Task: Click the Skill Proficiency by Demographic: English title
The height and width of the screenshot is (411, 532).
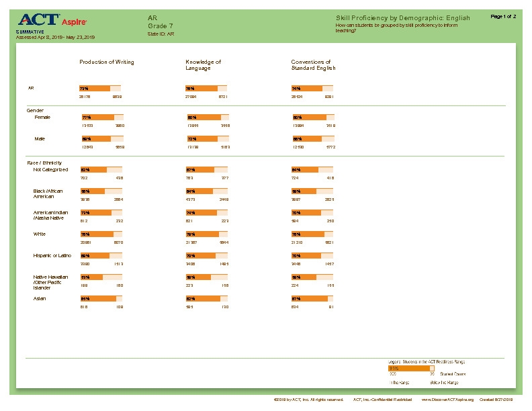Action: pyautogui.click(x=402, y=18)
